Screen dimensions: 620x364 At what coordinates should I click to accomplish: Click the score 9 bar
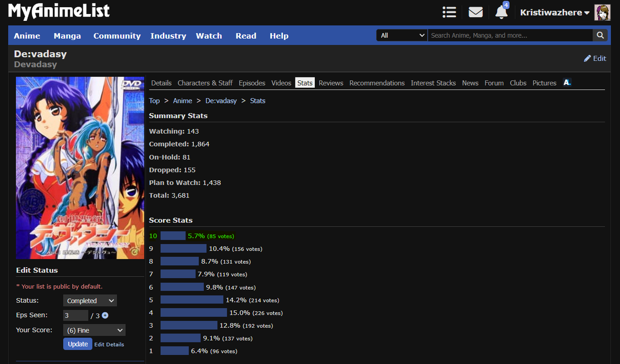184,248
